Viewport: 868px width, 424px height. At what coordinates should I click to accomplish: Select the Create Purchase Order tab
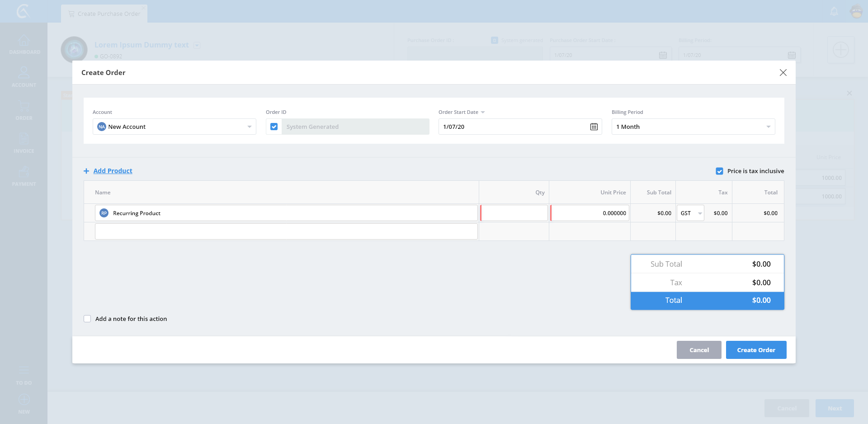[x=104, y=14]
